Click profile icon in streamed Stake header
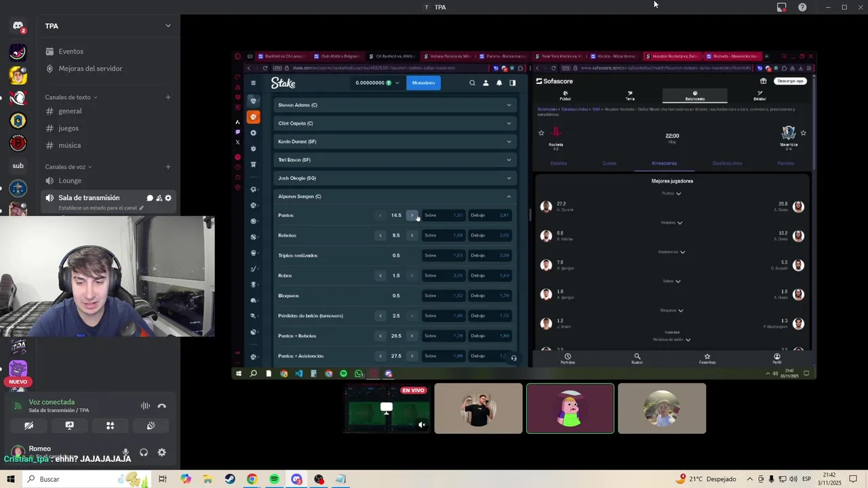The image size is (868, 488). click(x=486, y=83)
